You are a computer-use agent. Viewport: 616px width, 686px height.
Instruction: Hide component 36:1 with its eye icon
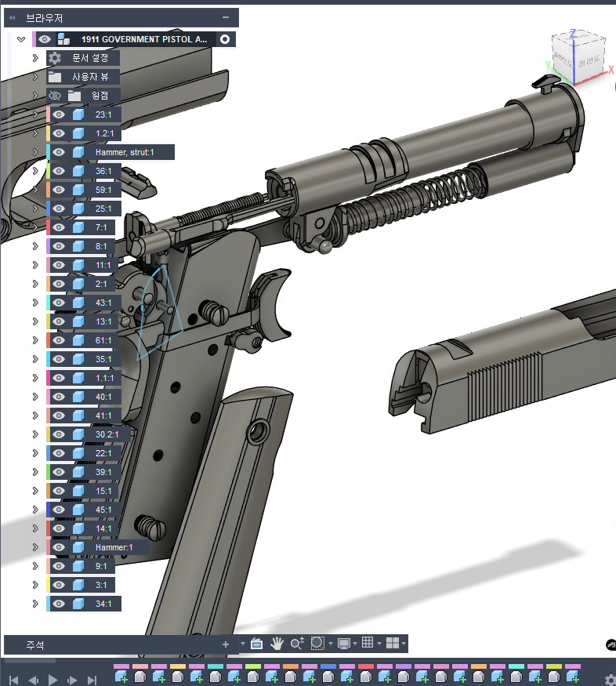[59, 171]
